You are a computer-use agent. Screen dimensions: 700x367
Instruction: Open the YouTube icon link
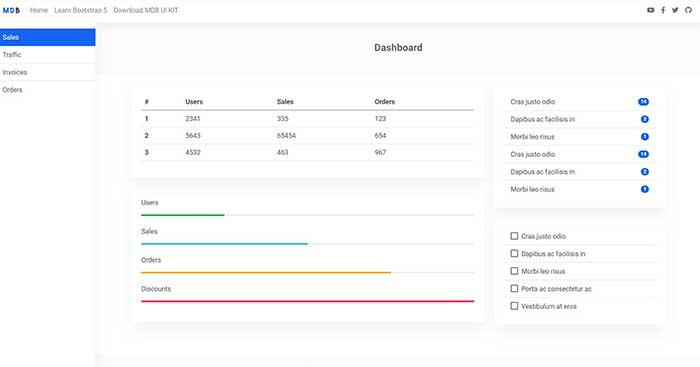[x=650, y=10]
